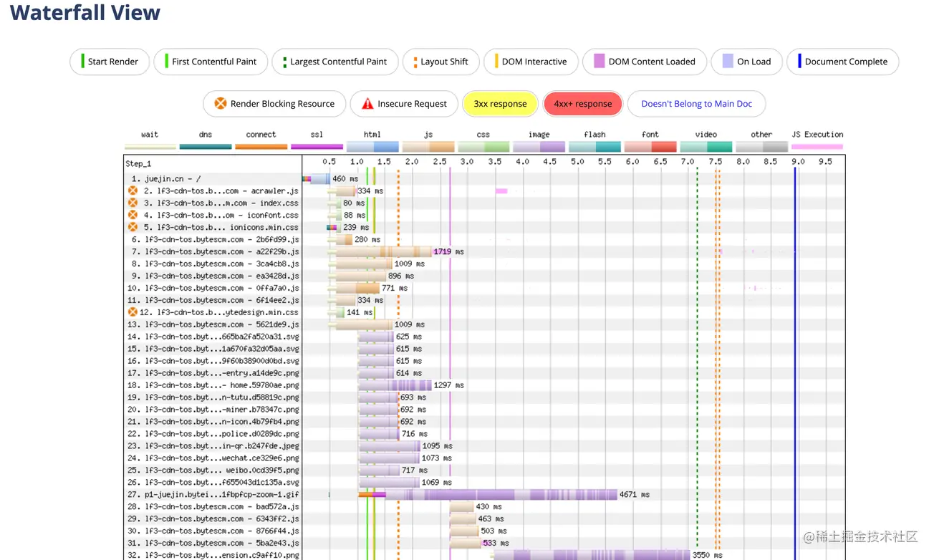Screen dimensions: 934x560
Task: Click render-blocking icon on ytedesign.min.css row
Action: [133, 312]
